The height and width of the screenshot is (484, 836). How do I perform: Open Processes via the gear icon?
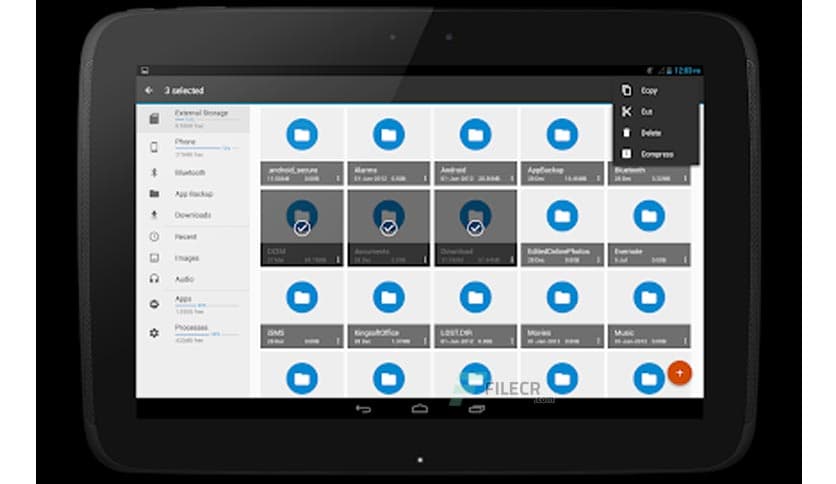pyautogui.click(x=154, y=333)
